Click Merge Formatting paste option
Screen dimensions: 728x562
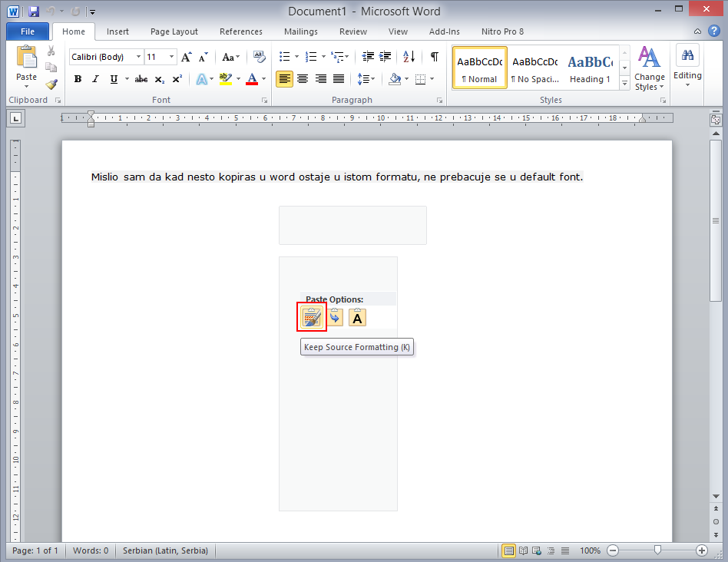(x=335, y=317)
